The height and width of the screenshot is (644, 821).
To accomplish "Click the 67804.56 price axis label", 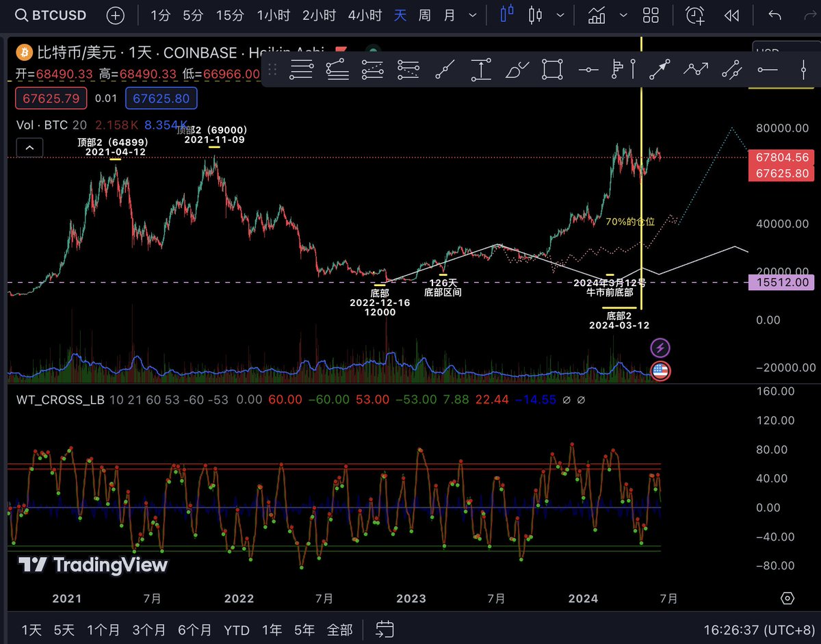I will (782, 157).
